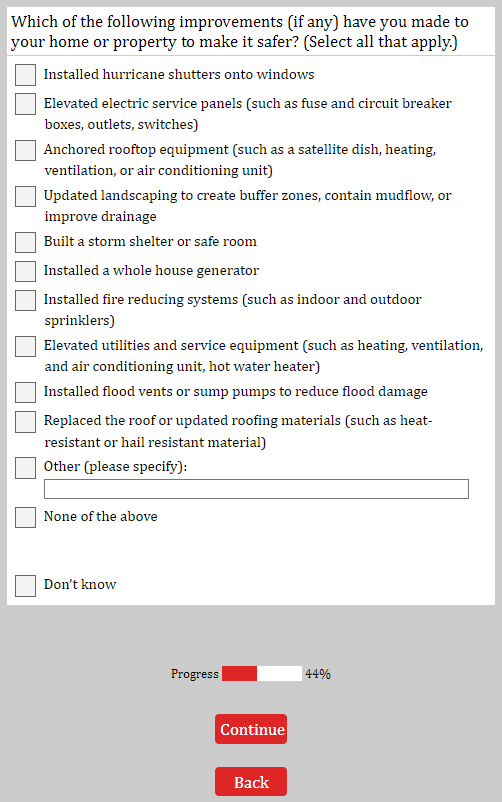Image resolution: width=502 pixels, height=802 pixels.
Task: Tick Elevated utilities and service equipment
Action: coord(25,346)
